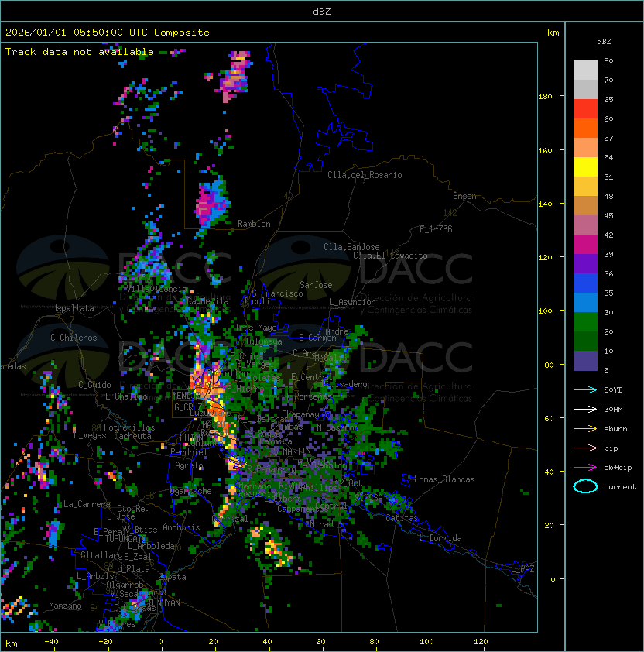Click the 'L_Vegas' map label
The height and width of the screenshot is (652, 644).
(x=90, y=435)
